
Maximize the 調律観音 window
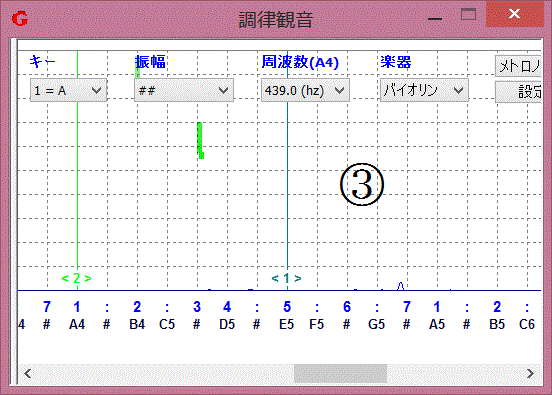(468, 15)
